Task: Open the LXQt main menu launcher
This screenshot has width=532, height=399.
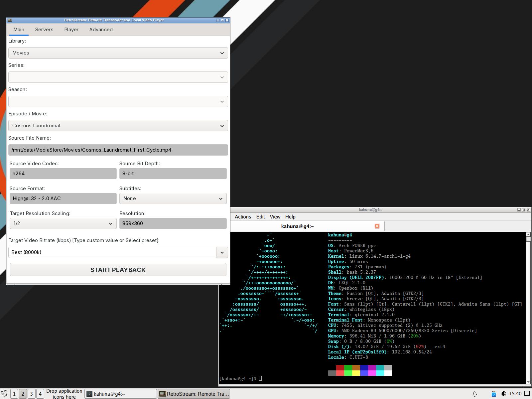Action: coord(5,394)
